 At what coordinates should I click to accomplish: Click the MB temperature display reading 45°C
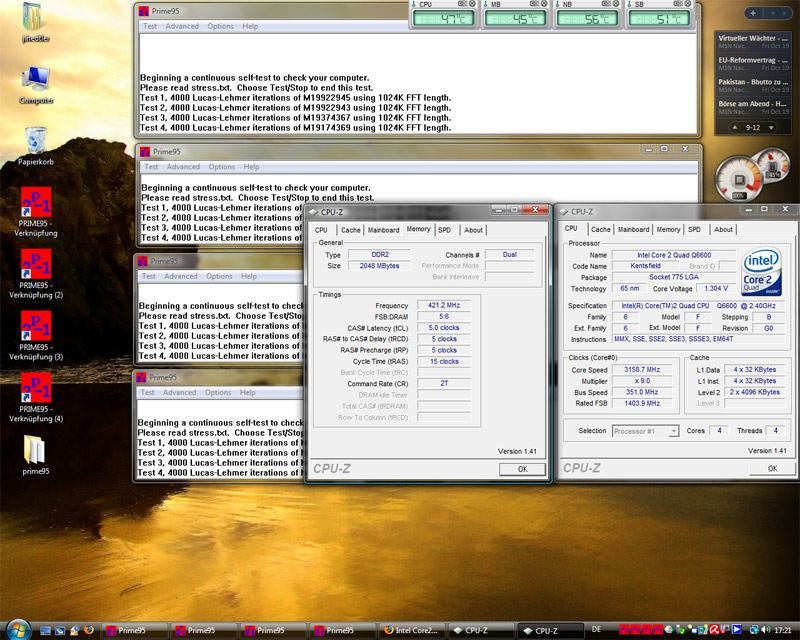coord(515,19)
